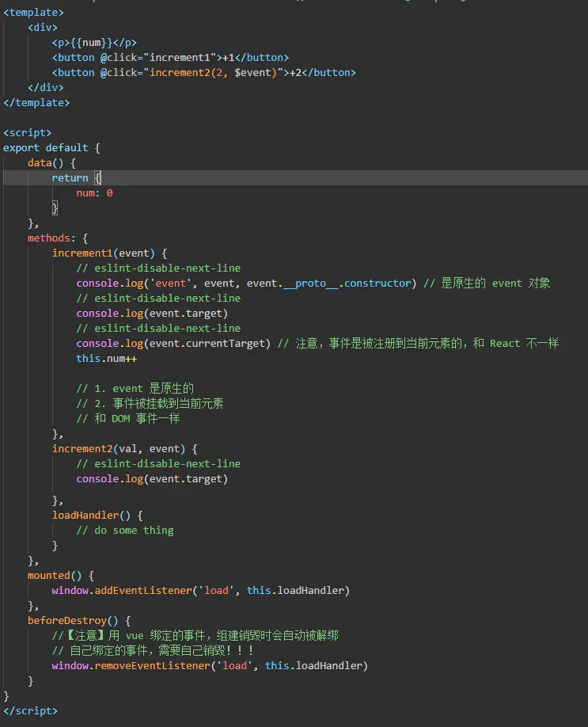
Task: Click the 'mounted() {' line
Action: point(61,576)
